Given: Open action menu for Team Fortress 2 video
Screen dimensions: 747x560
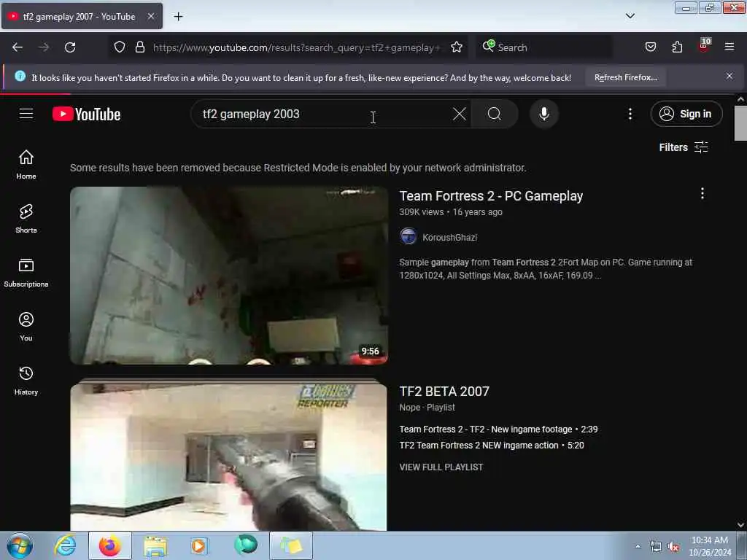Looking at the screenshot, I should (703, 193).
